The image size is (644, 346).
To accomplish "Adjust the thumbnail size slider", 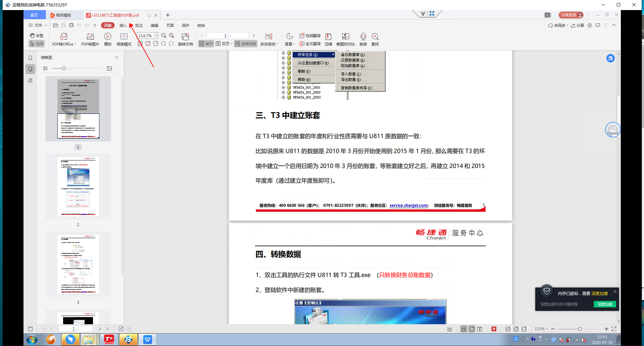I will pos(64,68).
